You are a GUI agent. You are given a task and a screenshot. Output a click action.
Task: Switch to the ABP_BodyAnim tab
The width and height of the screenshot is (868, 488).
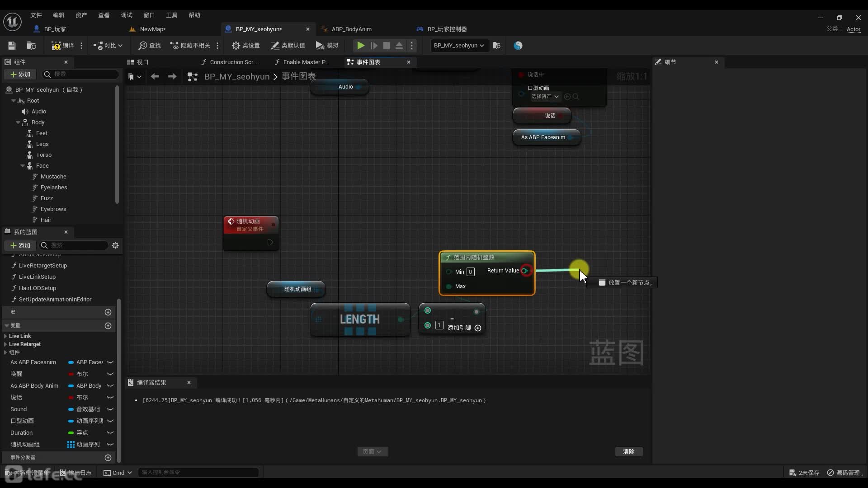[x=351, y=29]
